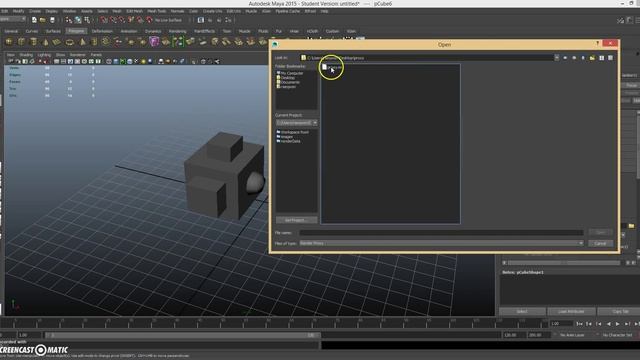The height and width of the screenshot is (360, 640).
Task: Go back in Open dialog navigation
Action: coord(565,58)
